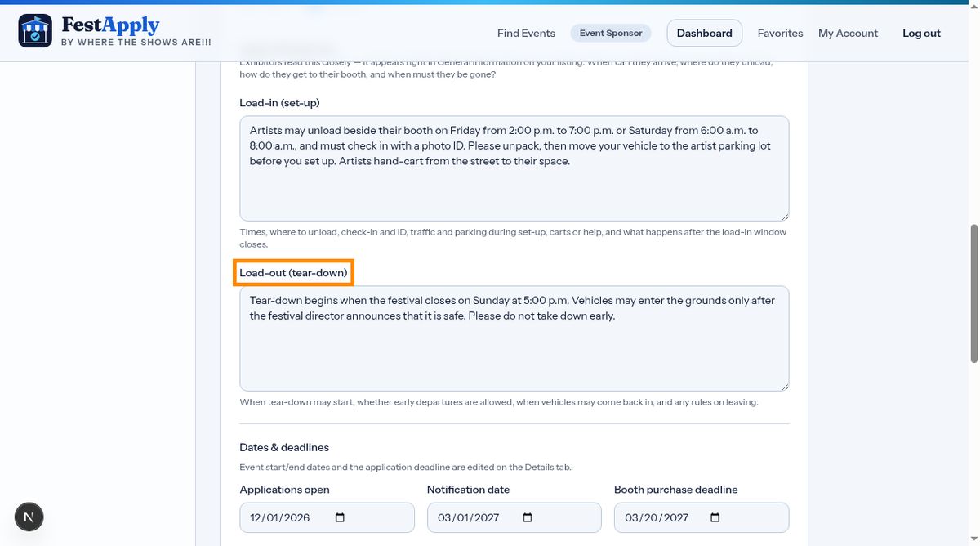Viewport: 980px width, 546px height.
Task: Open the Dashboard tab
Action: click(704, 34)
